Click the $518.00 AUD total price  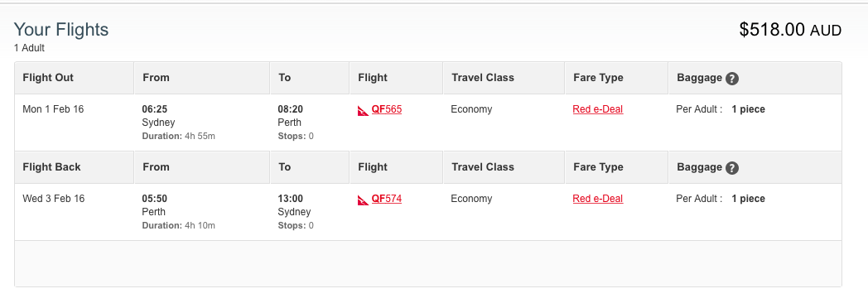pos(790,30)
